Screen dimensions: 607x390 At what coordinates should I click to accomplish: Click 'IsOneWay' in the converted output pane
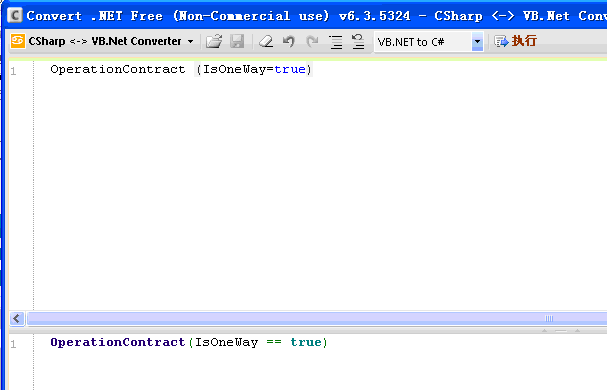pos(226,342)
